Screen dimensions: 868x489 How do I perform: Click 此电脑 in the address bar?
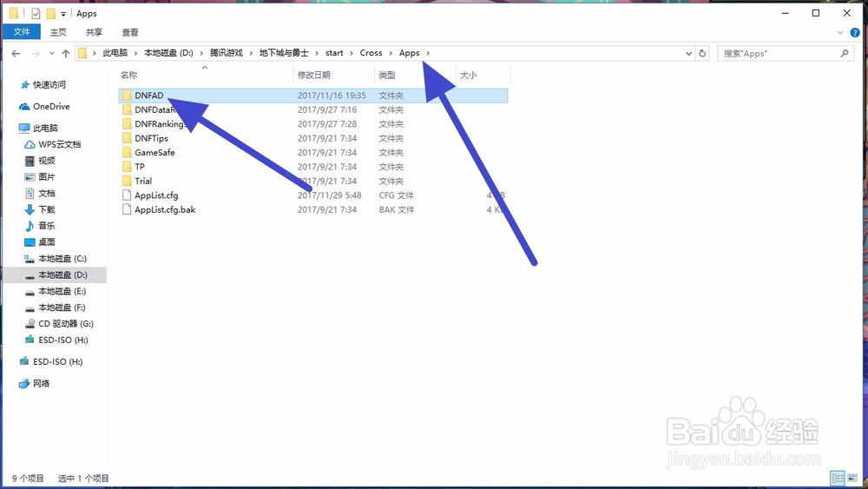pos(115,53)
